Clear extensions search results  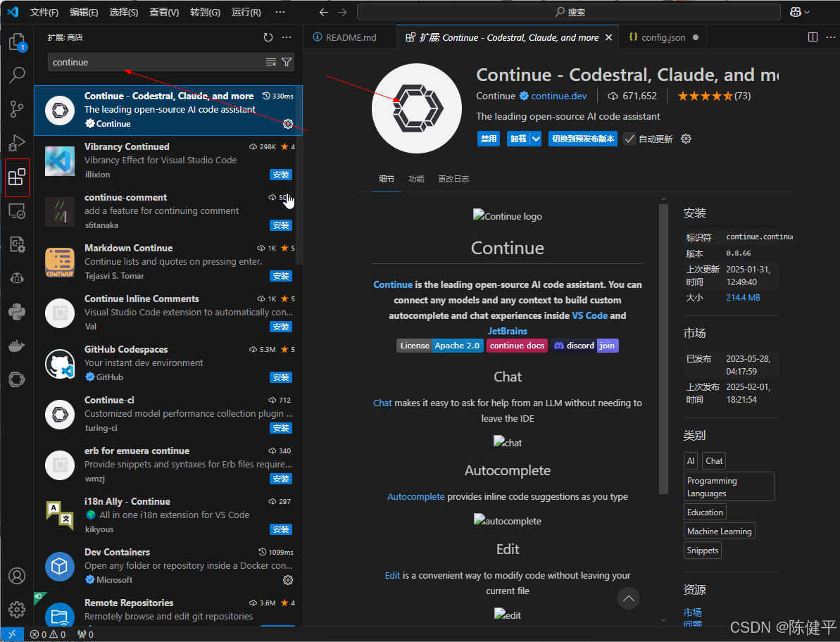click(271, 62)
